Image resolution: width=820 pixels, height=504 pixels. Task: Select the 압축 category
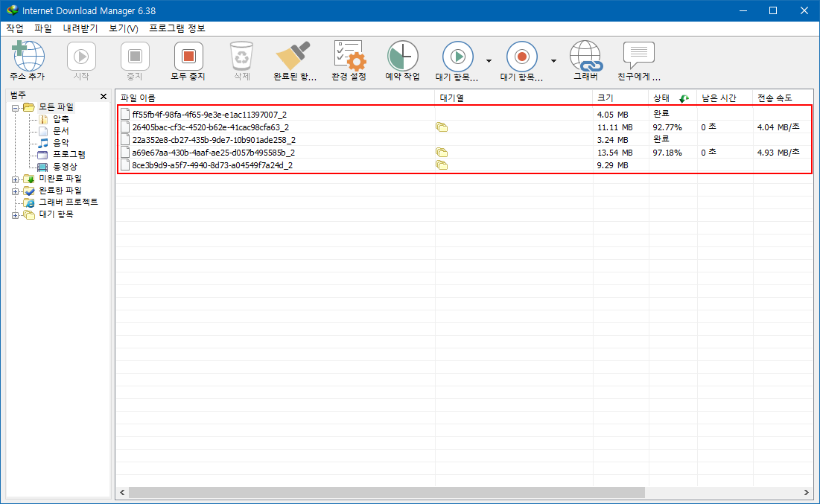click(x=61, y=119)
